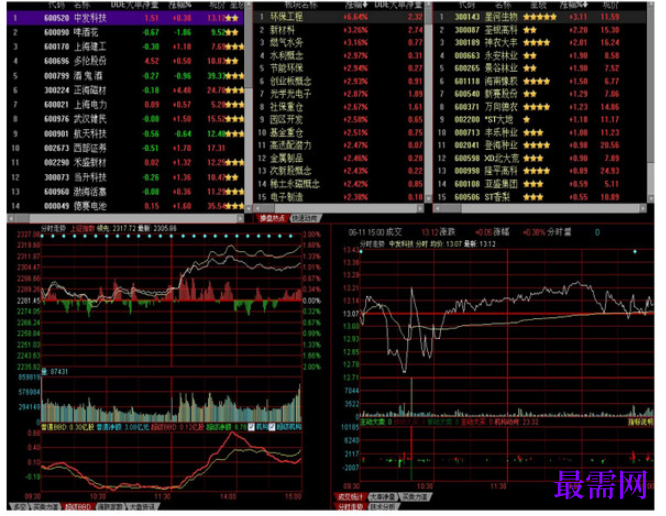Select the 超级BBD tab below index chart
Image resolution: width=666 pixels, height=516 pixels.
point(78,507)
